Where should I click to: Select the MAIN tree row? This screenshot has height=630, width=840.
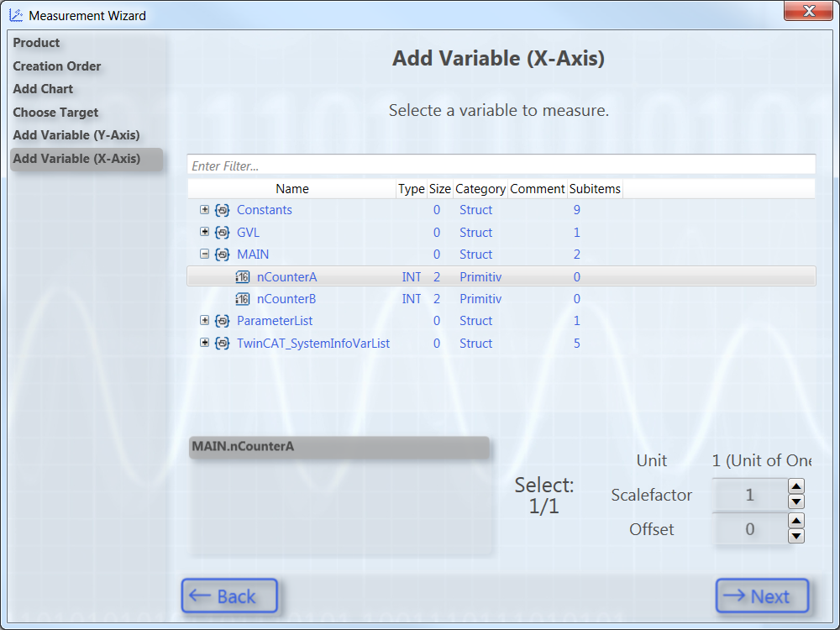click(501, 255)
